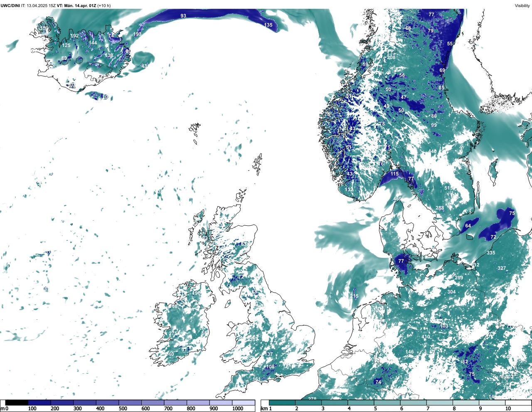The image size is (532, 412).
Task: Click the "1000" tick label on metre scale
Action: click(x=238, y=409)
